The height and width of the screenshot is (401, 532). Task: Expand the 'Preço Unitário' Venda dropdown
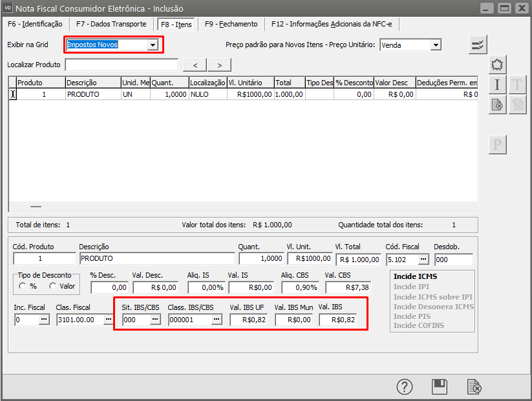pos(436,45)
